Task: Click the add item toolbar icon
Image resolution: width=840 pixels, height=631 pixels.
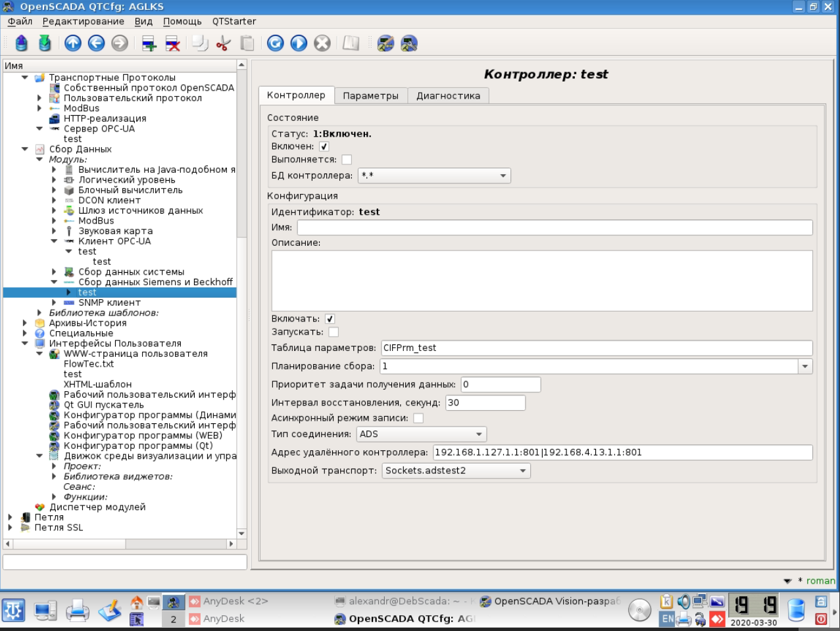Action: pyautogui.click(x=149, y=43)
